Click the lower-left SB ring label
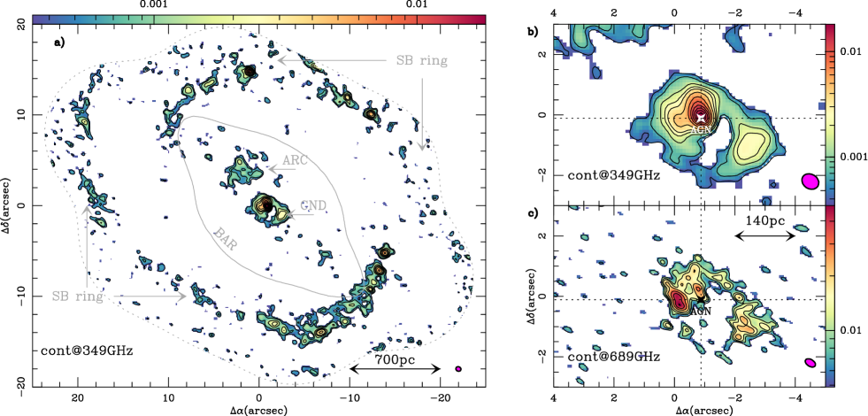Screen dimensions: 868x416 point(78,297)
